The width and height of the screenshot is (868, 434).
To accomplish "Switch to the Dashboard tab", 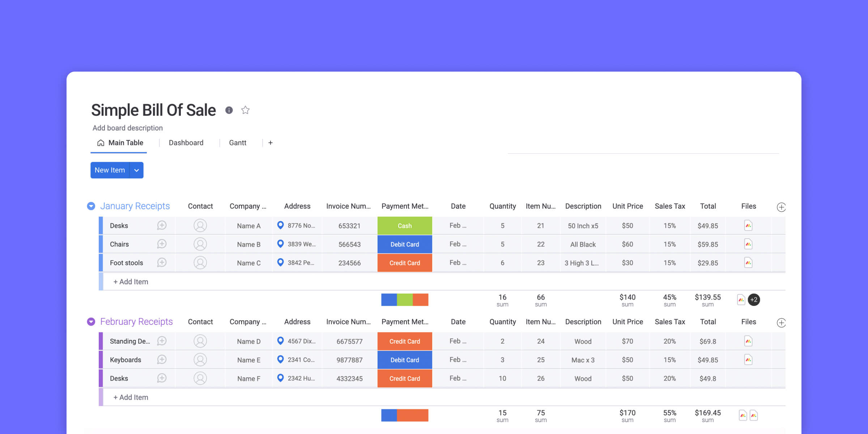I will [186, 143].
